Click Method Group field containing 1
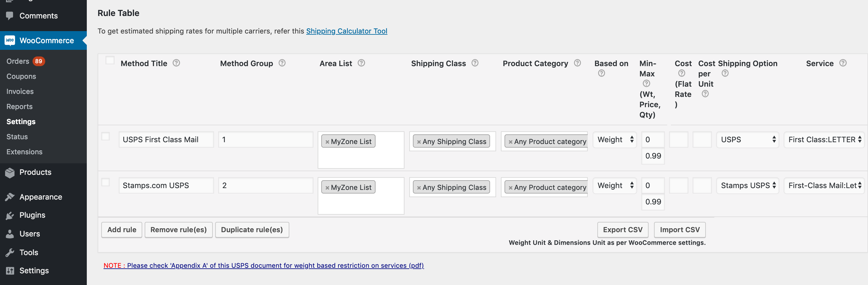868x285 pixels. [266, 140]
